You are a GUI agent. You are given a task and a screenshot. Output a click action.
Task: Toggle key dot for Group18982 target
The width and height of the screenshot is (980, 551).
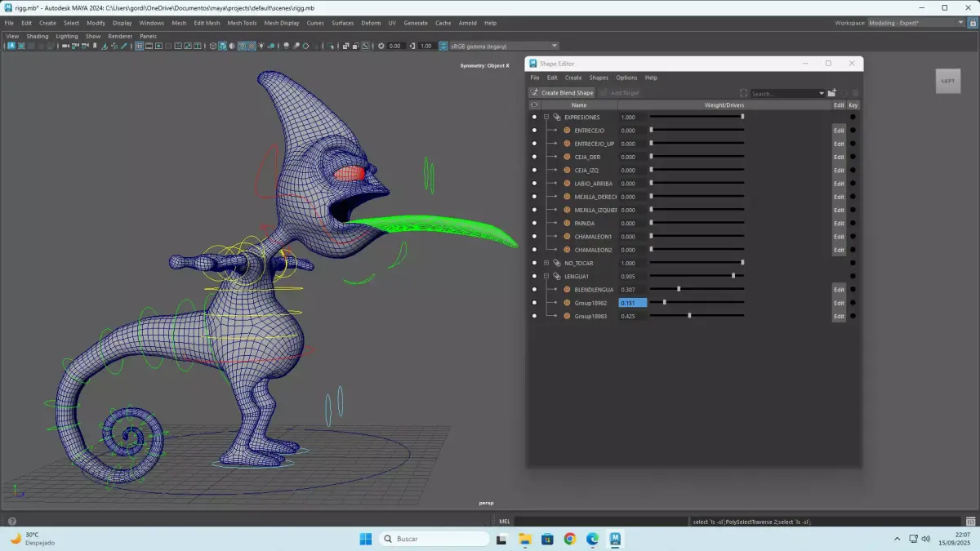tap(853, 303)
